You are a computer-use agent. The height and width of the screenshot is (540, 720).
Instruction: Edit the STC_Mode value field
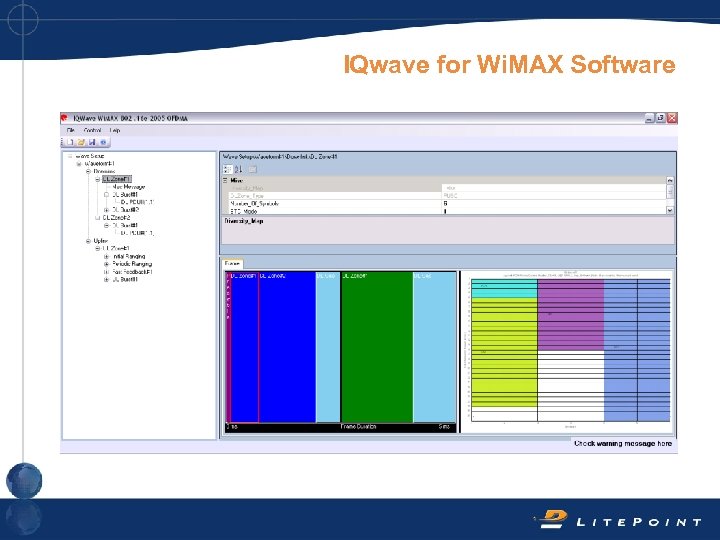point(554,211)
